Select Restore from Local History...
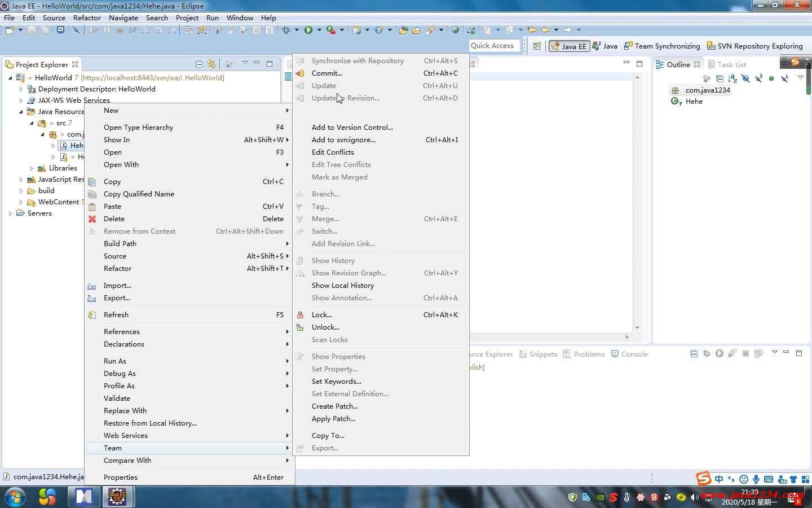The width and height of the screenshot is (812, 508). pos(189,423)
